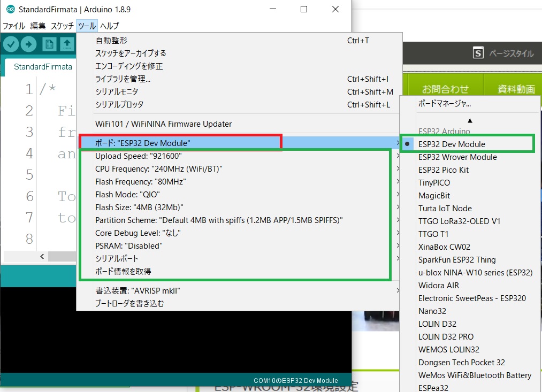Expand the 書込装置 "AVRISP mkII" submenu
Image resolution: width=542 pixels, height=392 pixels.
(x=239, y=290)
